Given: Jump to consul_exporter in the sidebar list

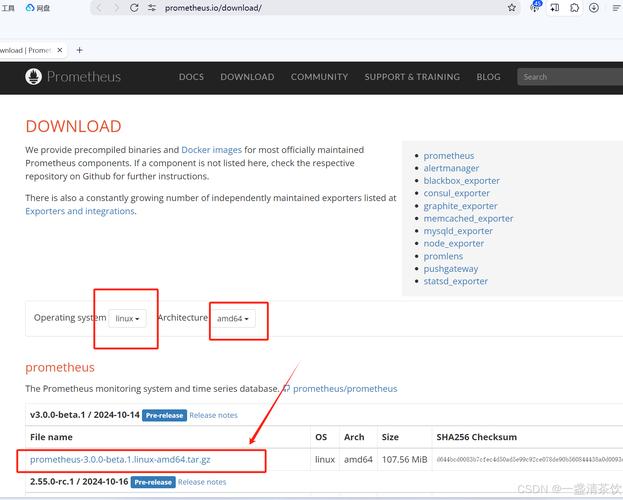Looking at the screenshot, I should [x=457, y=193].
